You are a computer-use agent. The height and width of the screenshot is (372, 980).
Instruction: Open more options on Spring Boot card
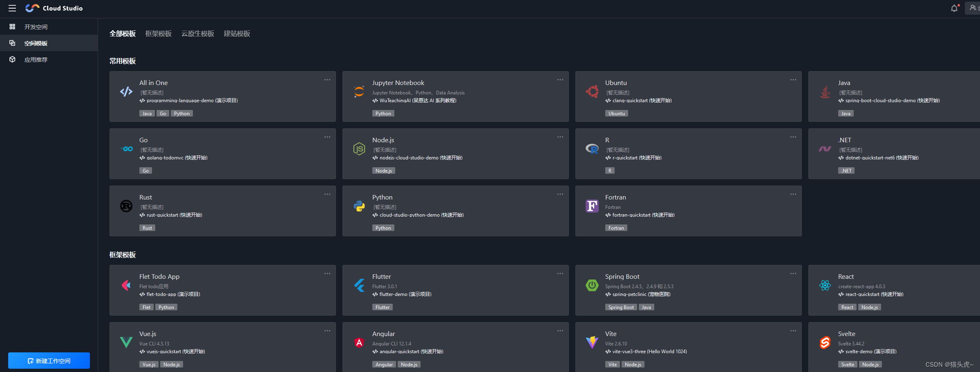tap(793, 273)
